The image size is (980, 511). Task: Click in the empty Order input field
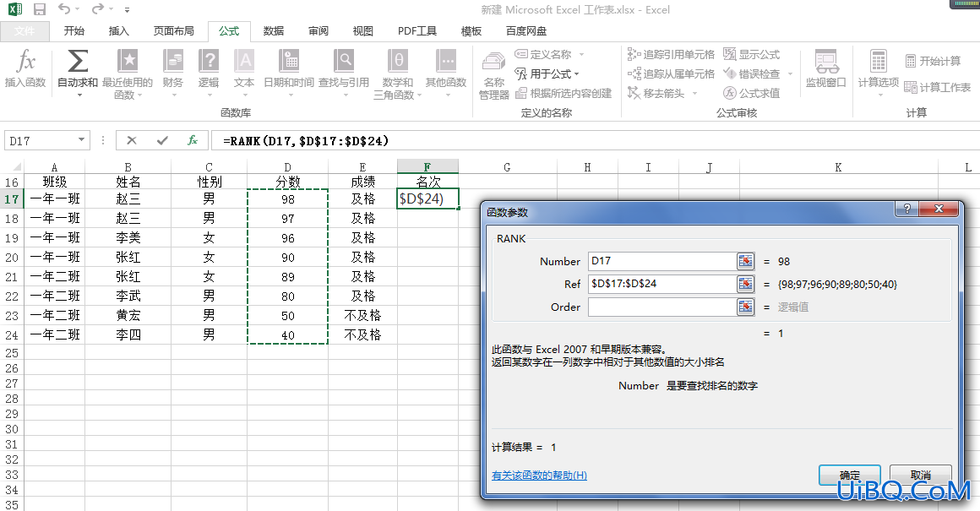[x=662, y=307]
